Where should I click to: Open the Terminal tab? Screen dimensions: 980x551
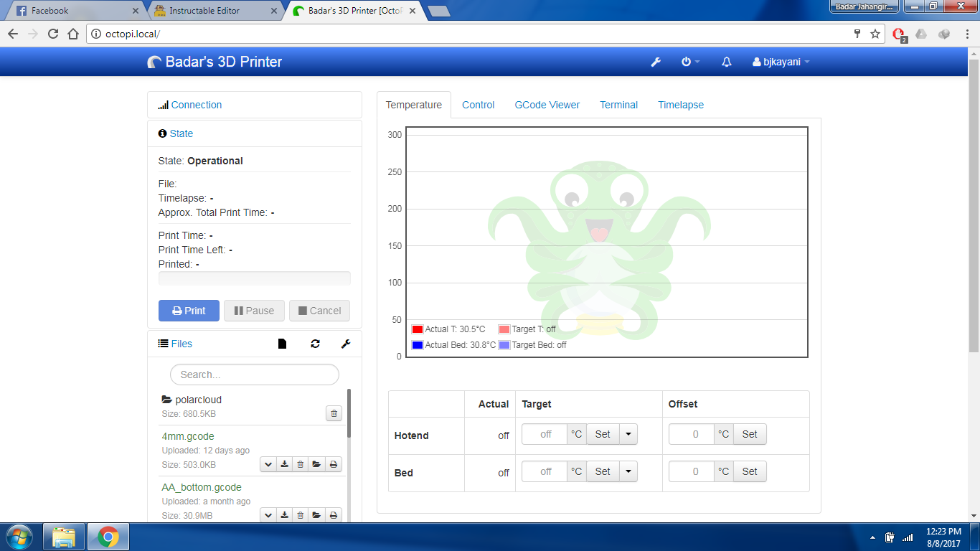coord(619,105)
